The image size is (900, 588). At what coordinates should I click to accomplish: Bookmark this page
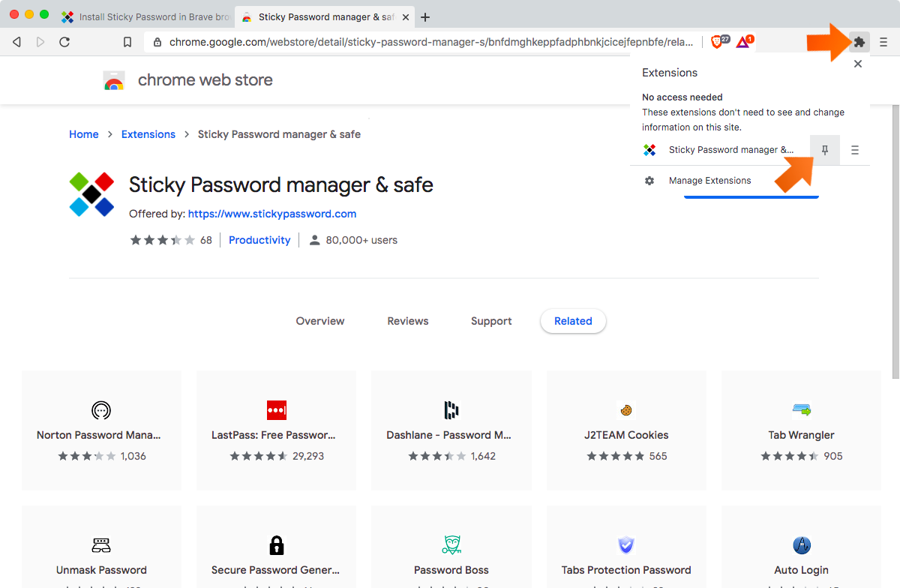(127, 43)
